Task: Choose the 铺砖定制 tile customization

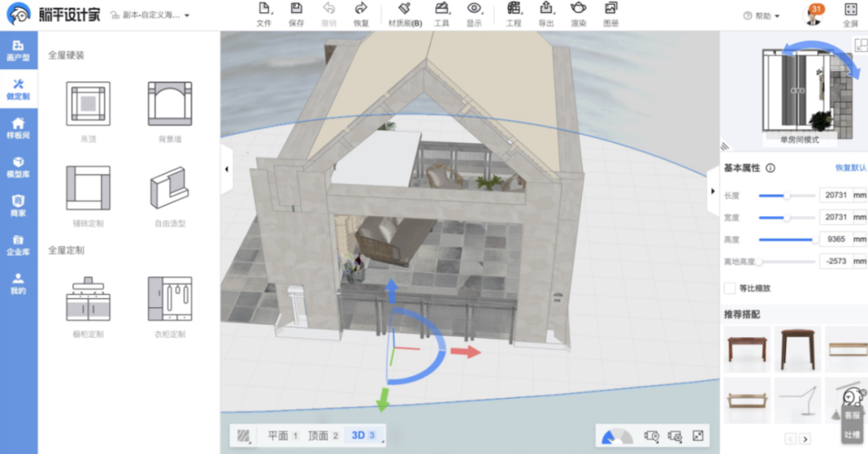Action: point(88,195)
